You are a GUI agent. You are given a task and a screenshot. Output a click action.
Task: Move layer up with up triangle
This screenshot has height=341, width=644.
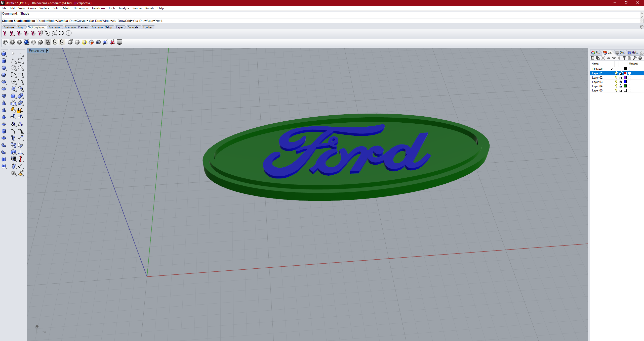pos(609,58)
